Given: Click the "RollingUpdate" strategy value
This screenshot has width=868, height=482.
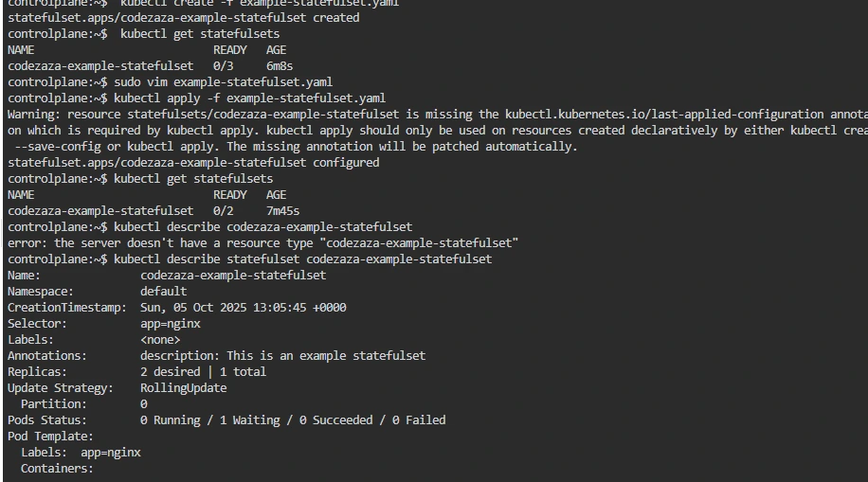Looking at the screenshot, I should coord(183,388).
